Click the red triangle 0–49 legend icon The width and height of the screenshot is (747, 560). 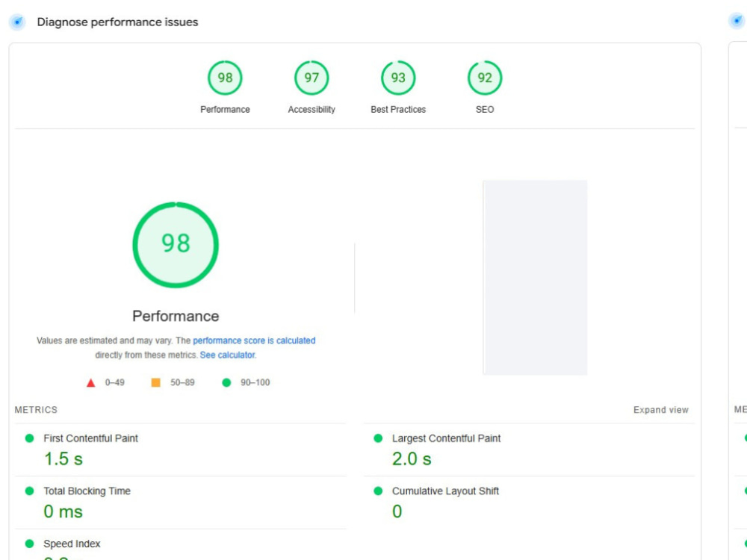pos(90,383)
